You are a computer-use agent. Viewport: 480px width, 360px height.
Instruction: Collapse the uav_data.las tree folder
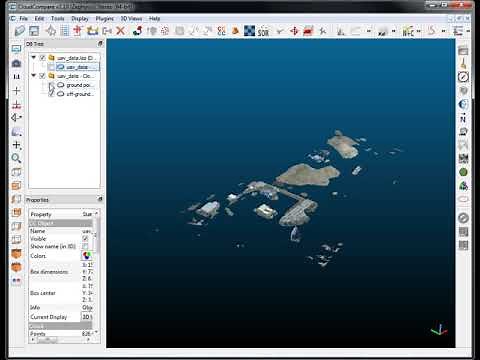coord(34,58)
